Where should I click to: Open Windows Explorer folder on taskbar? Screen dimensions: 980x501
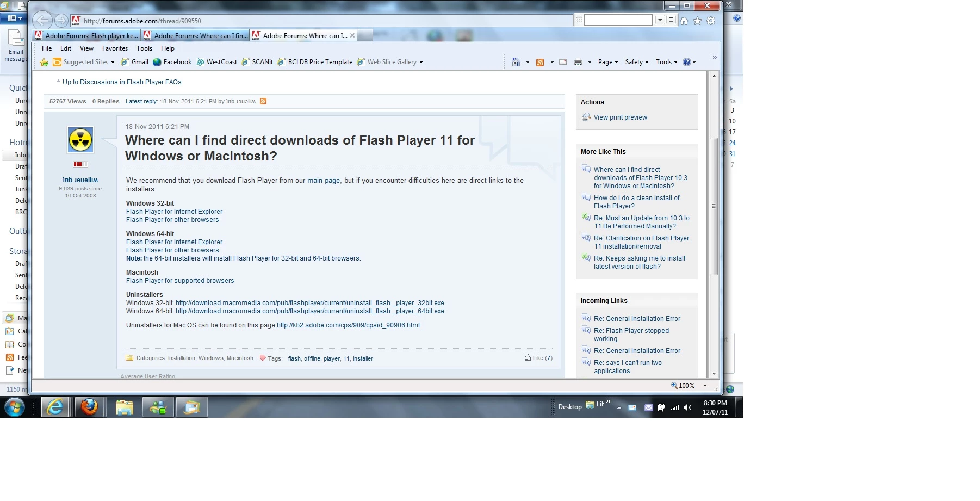click(124, 407)
